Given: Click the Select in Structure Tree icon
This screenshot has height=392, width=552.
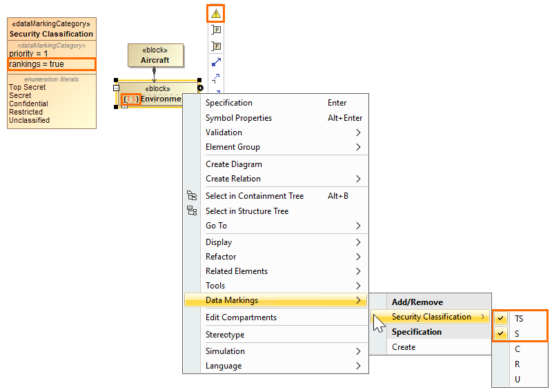Looking at the screenshot, I should 192,211.
